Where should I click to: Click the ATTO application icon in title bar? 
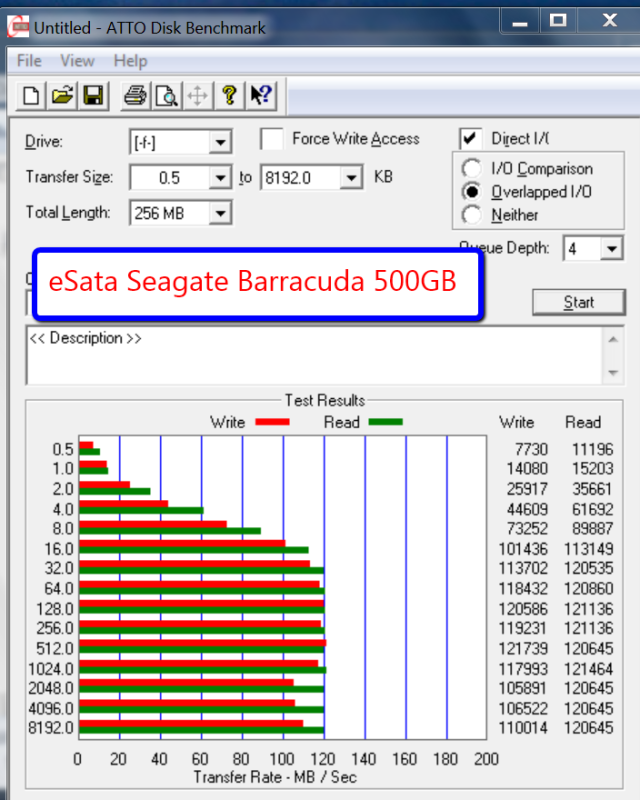18,27
